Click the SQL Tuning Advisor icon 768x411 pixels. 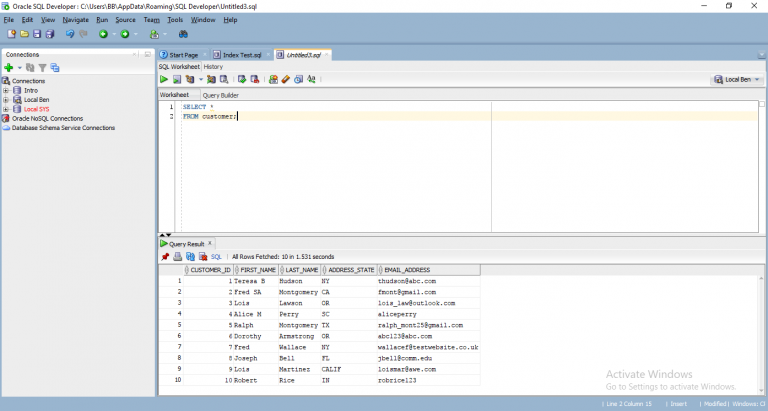coord(224,79)
